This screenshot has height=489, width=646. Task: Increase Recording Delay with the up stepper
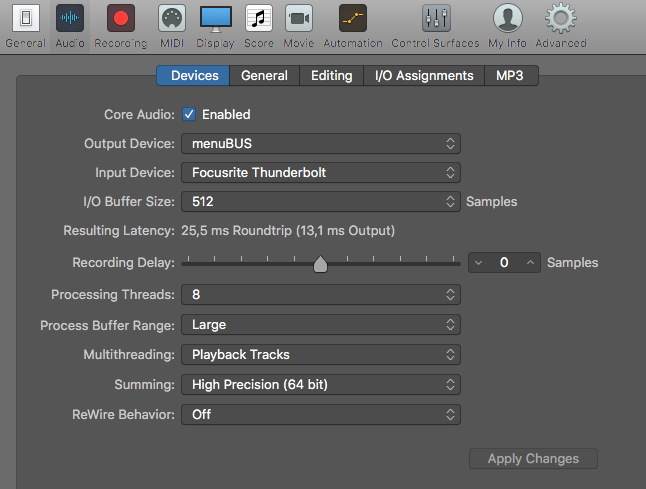[531, 263]
